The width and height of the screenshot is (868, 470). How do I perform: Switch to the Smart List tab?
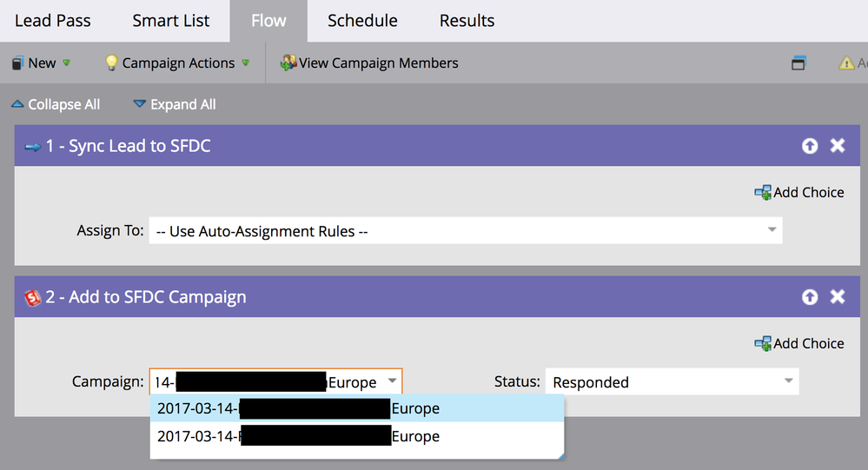[170, 21]
